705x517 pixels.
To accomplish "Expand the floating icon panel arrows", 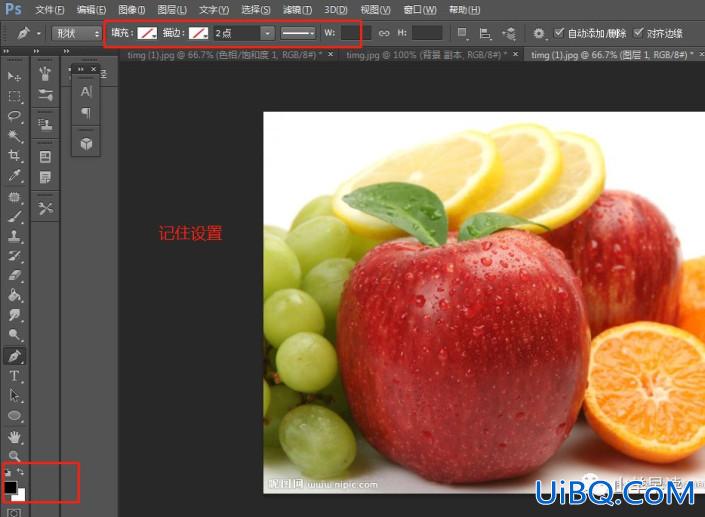I will point(80,69).
